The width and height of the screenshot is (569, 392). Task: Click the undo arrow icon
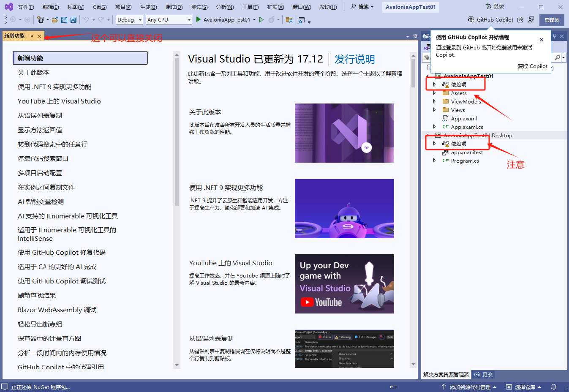pos(86,20)
